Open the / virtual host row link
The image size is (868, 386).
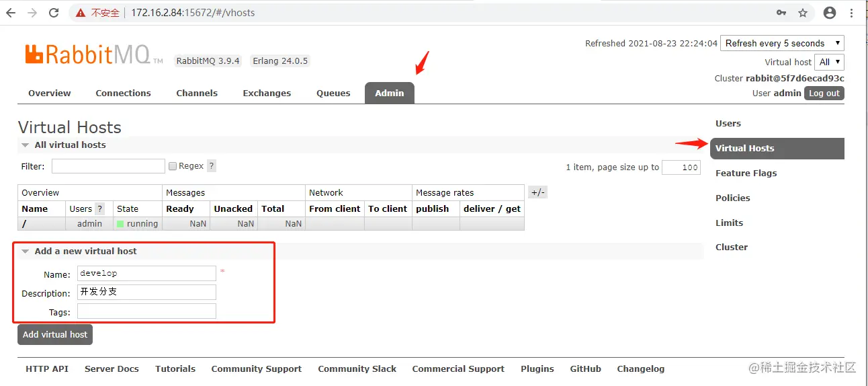(24, 224)
